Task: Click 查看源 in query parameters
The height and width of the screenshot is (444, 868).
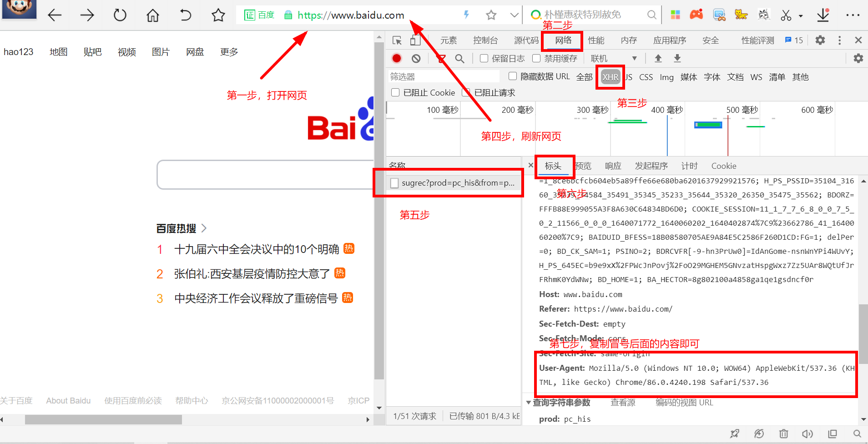Action: [x=623, y=403]
